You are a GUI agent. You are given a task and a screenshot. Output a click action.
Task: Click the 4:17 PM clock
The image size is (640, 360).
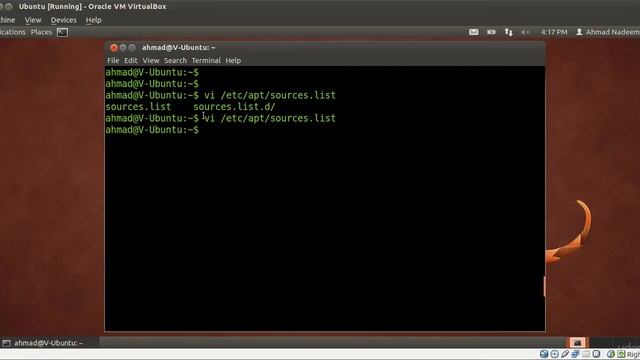554,32
